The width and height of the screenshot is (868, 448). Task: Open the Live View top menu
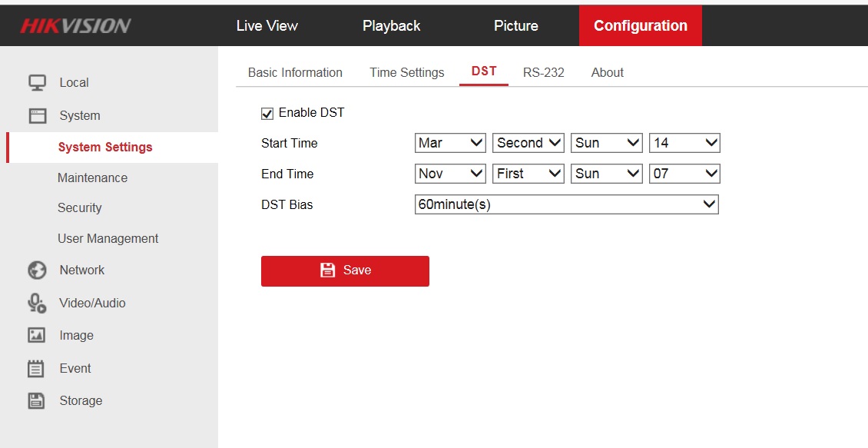pos(267,25)
